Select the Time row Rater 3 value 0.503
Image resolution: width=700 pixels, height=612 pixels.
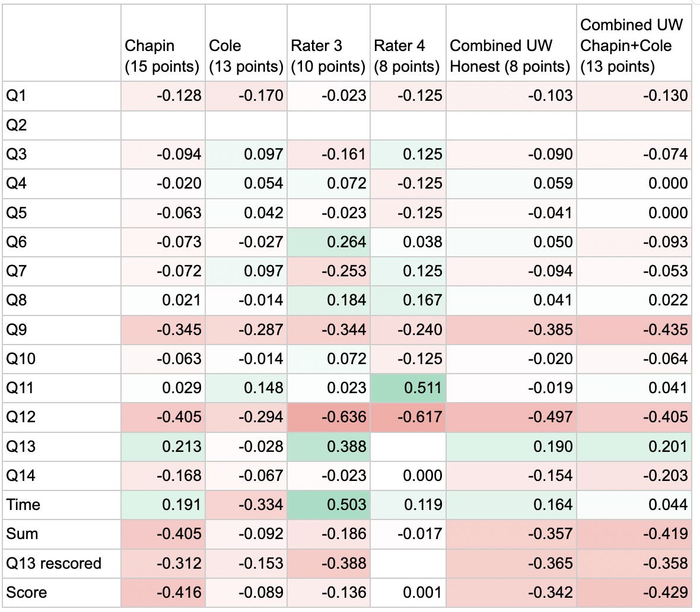point(329,505)
